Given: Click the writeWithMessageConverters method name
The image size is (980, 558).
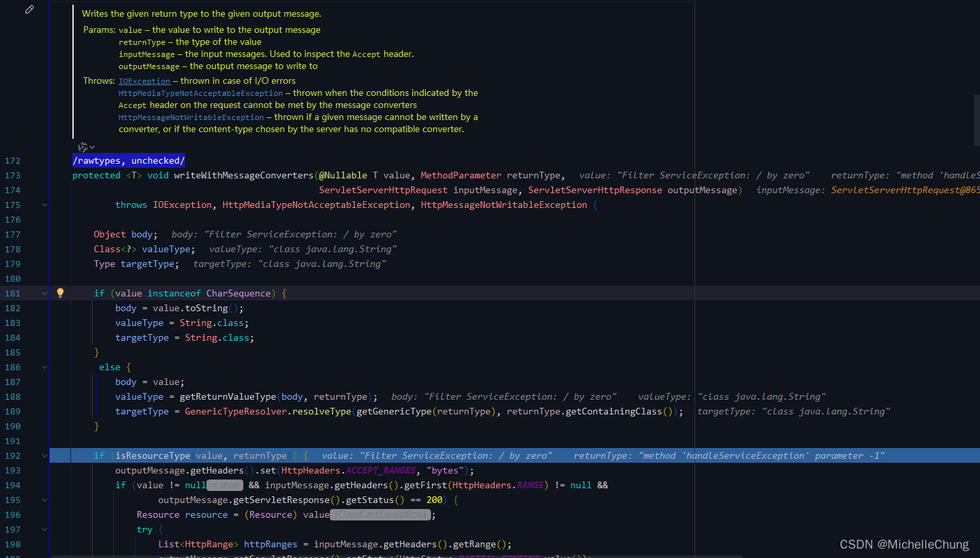Looking at the screenshot, I should (x=244, y=175).
